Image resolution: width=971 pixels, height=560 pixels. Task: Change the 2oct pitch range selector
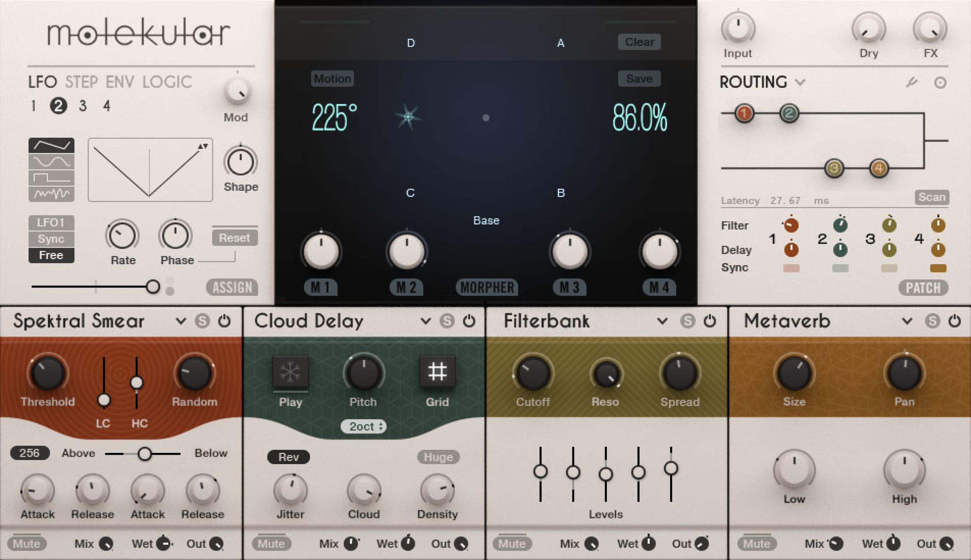pos(363,426)
